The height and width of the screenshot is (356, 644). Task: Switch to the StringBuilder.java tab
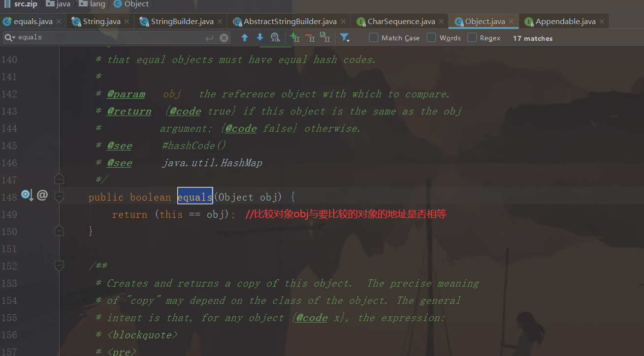(182, 22)
